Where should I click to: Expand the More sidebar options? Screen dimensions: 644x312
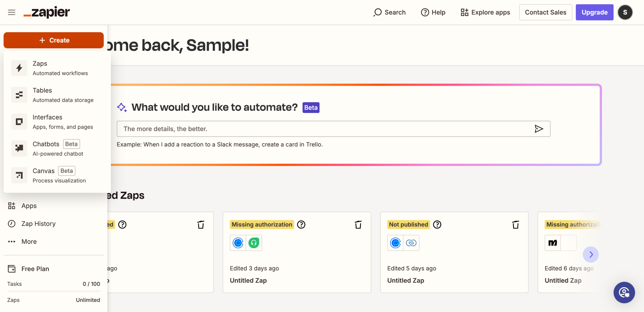coord(29,242)
